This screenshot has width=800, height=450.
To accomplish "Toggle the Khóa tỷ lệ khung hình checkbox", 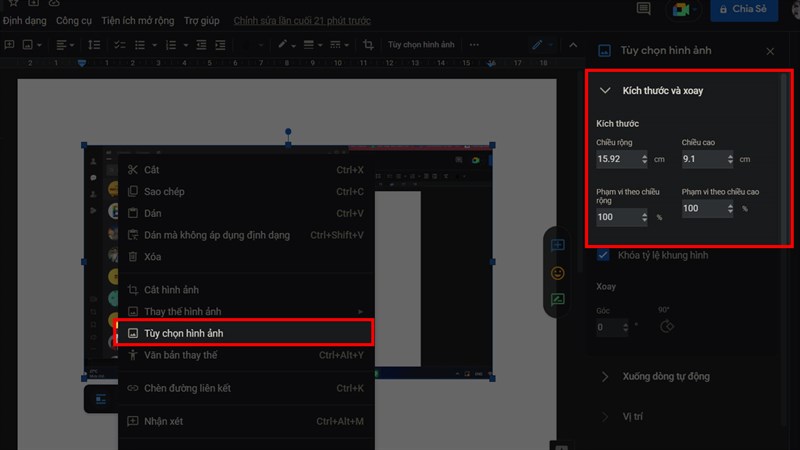I will coord(603,256).
